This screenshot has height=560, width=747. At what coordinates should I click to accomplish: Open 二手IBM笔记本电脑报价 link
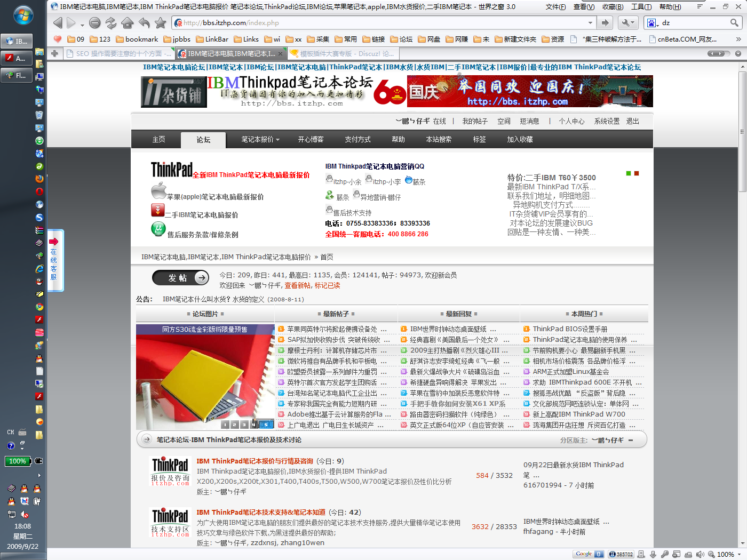coord(201,215)
